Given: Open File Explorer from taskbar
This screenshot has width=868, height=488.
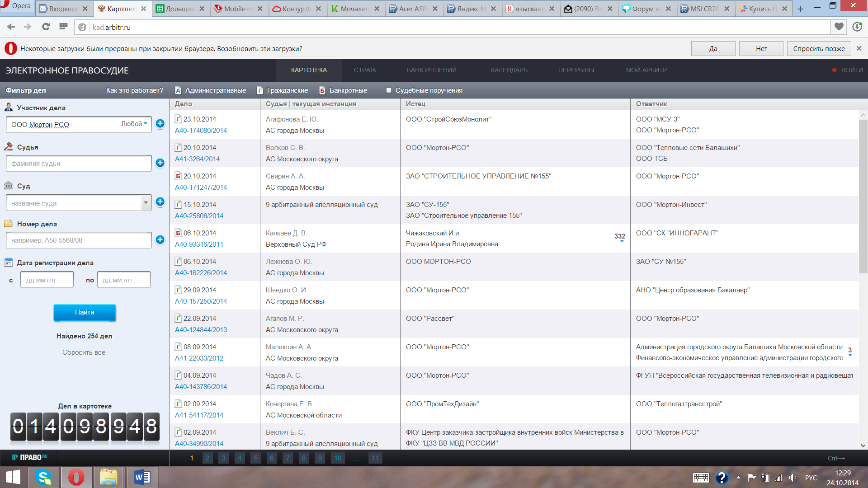Looking at the screenshot, I should (x=108, y=477).
